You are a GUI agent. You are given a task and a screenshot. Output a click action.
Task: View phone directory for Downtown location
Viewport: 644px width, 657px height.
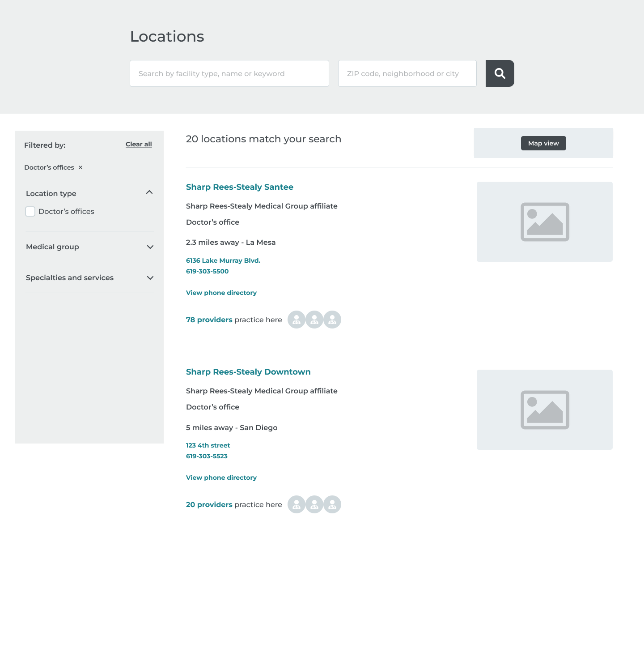tap(221, 478)
